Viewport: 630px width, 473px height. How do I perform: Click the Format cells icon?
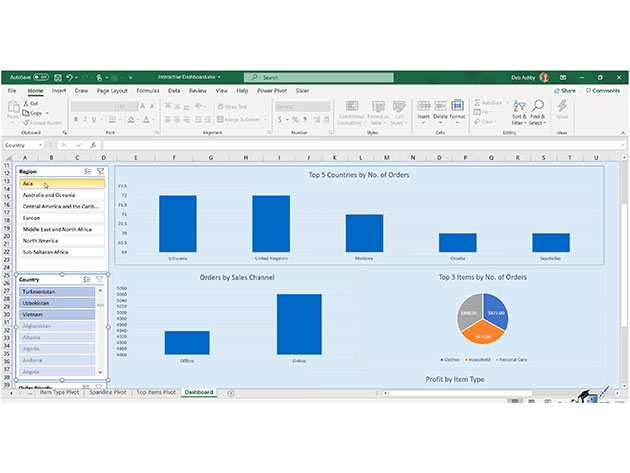tap(457, 105)
